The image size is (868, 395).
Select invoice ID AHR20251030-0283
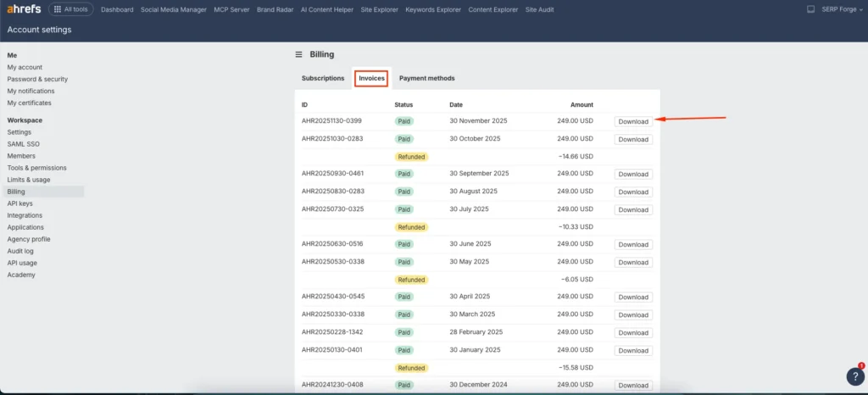click(332, 138)
